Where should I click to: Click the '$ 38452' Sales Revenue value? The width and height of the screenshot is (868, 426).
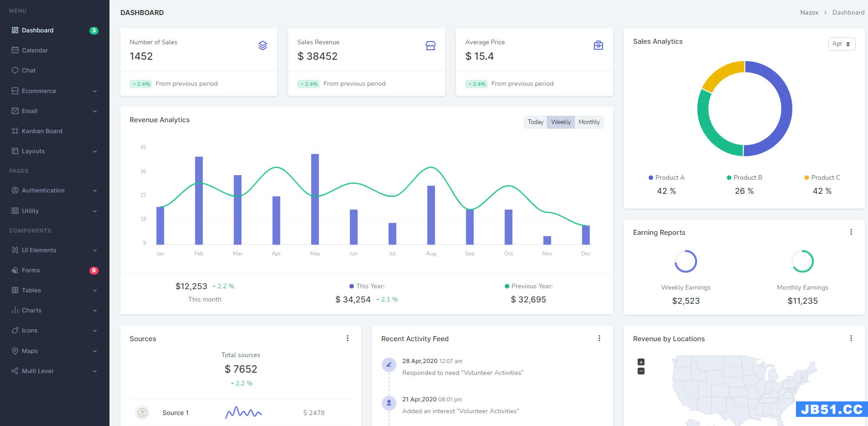pyautogui.click(x=317, y=56)
